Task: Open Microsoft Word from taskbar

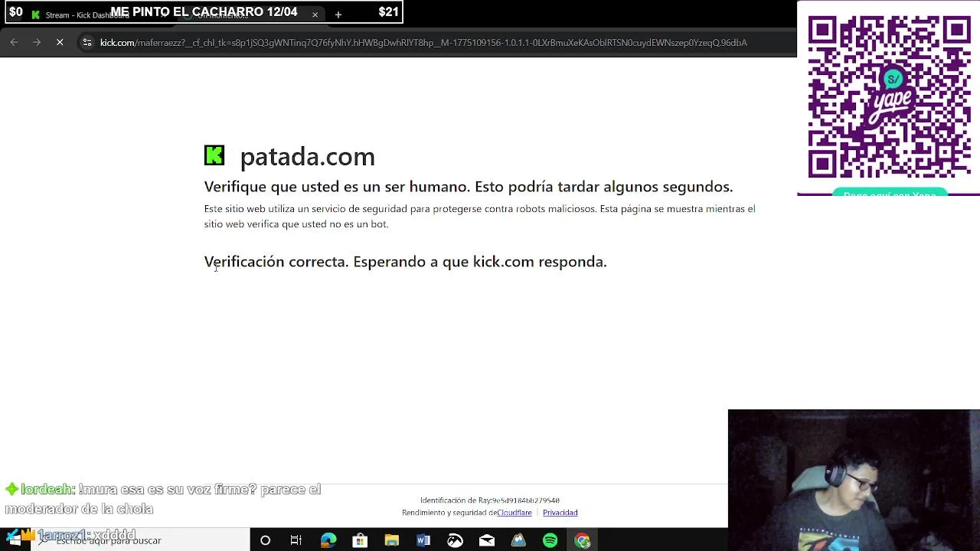Action: tap(423, 540)
